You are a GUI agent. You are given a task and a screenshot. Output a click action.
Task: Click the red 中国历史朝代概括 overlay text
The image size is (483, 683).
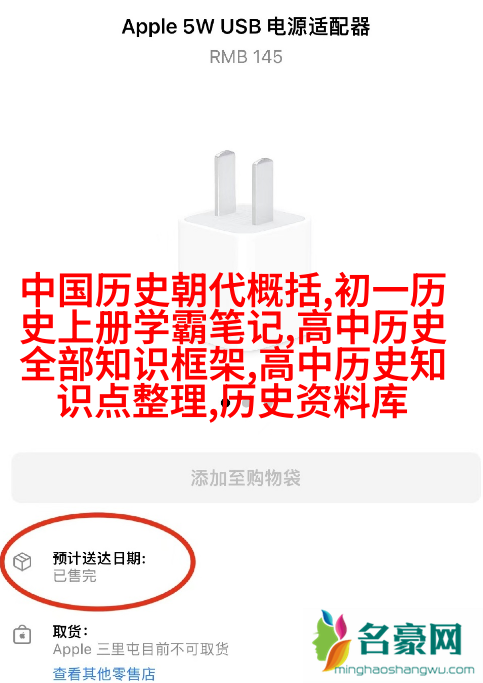tap(171, 290)
